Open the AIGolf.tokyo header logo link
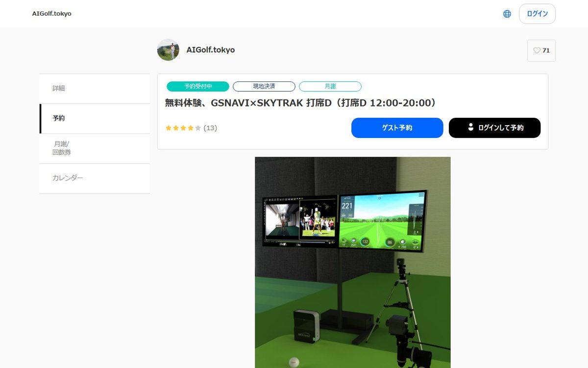The width and height of the screenshot is (588, 368). click(52, 14)
